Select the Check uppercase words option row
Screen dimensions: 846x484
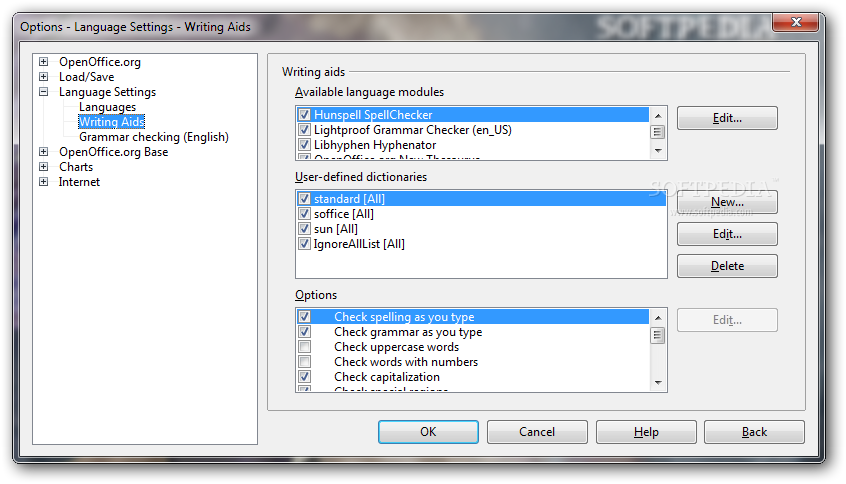point(473,347)
